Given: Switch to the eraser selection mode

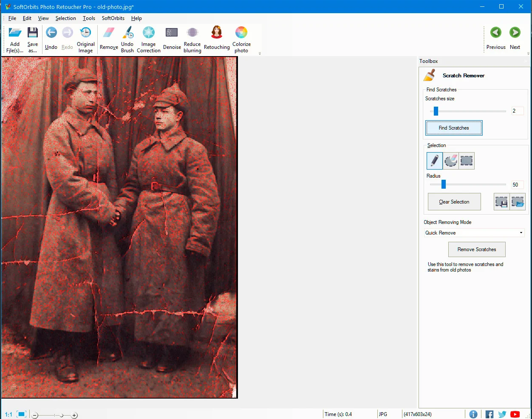Looking at the screenshot, I should pyautogui.click(x=450, y=161).
